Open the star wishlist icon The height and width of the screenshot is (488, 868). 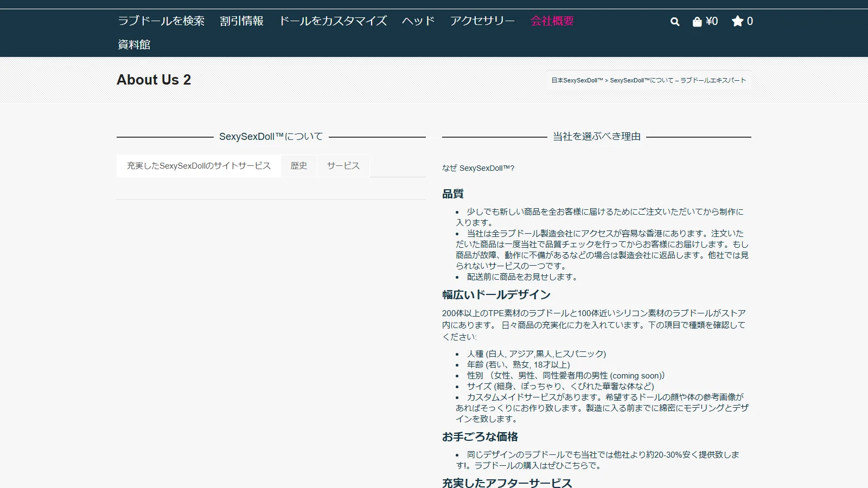pyautogui.click(x=737, y=21)
